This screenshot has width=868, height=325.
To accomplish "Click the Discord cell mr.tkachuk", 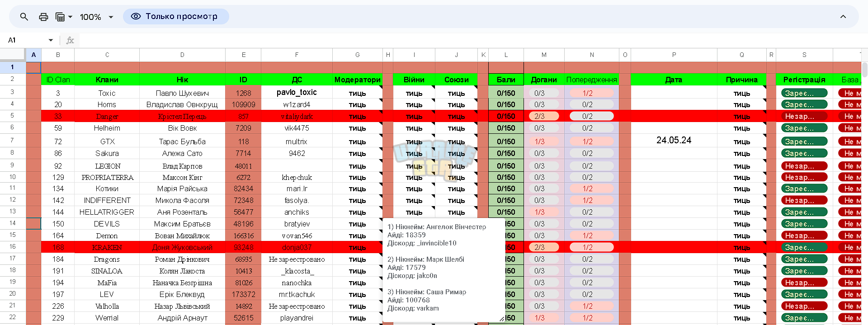I will tap(297, 294).
